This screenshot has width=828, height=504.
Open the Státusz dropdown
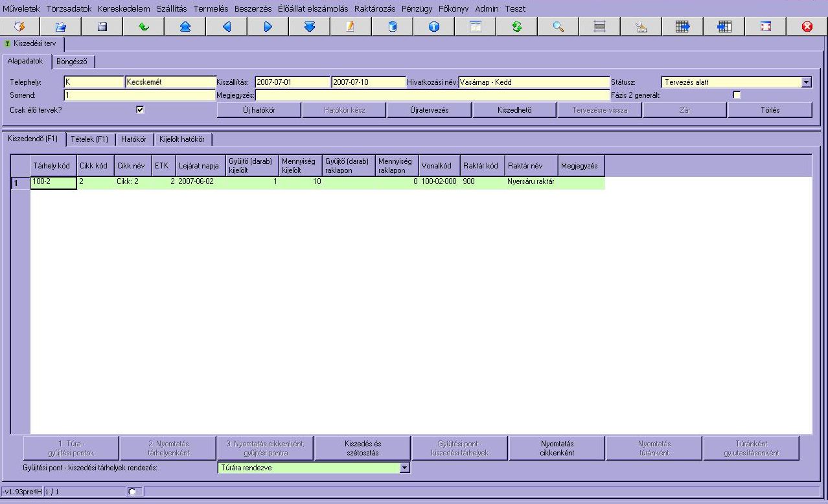click(807, 82)
